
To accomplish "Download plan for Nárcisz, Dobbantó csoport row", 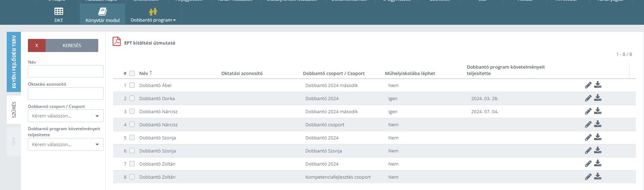I will tap(598, 124).
